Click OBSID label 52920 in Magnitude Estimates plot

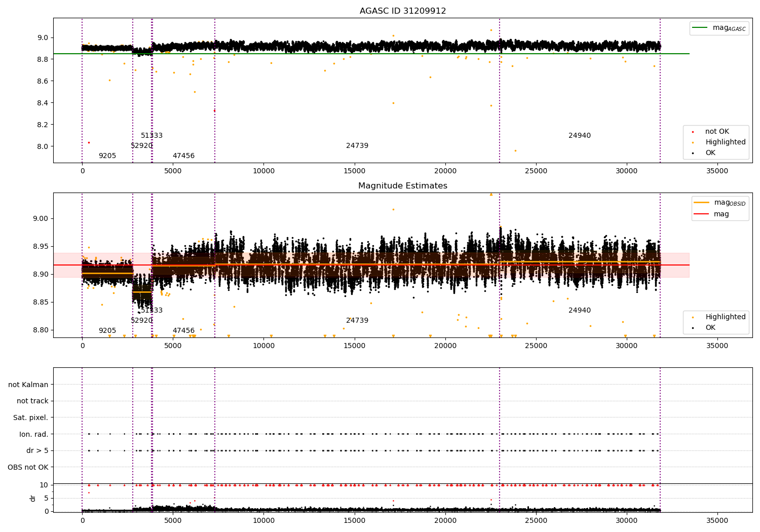click(142, 320)
